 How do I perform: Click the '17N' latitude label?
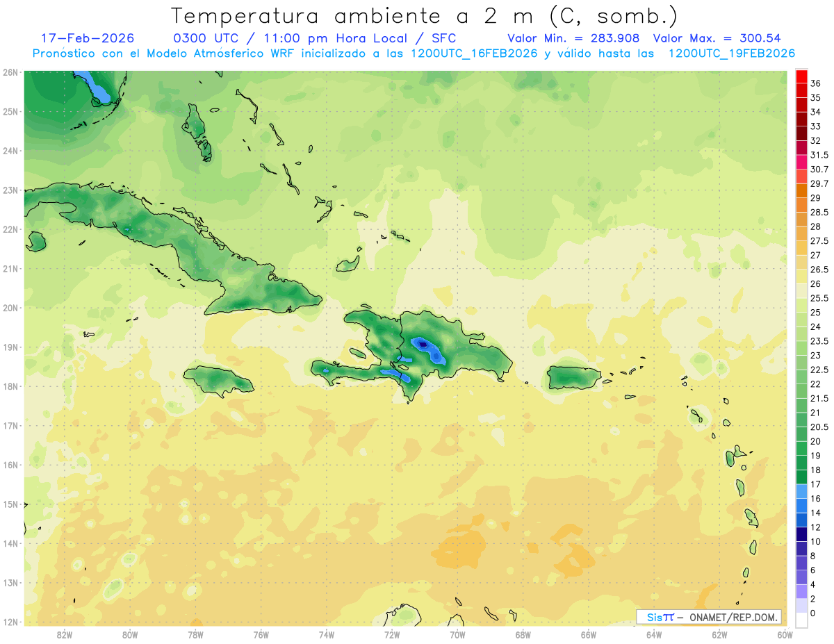pos(10,425)
